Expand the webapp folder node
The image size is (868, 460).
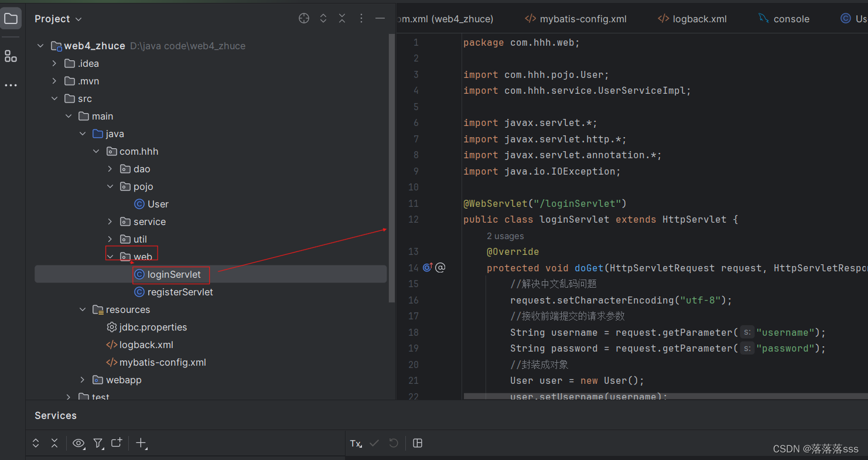pyautogui.click(x=82, y=380)
